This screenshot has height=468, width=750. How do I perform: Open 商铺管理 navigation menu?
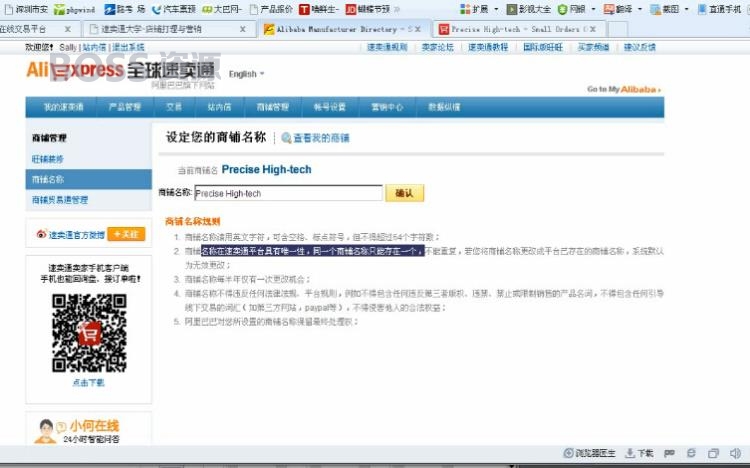[273, 107]
